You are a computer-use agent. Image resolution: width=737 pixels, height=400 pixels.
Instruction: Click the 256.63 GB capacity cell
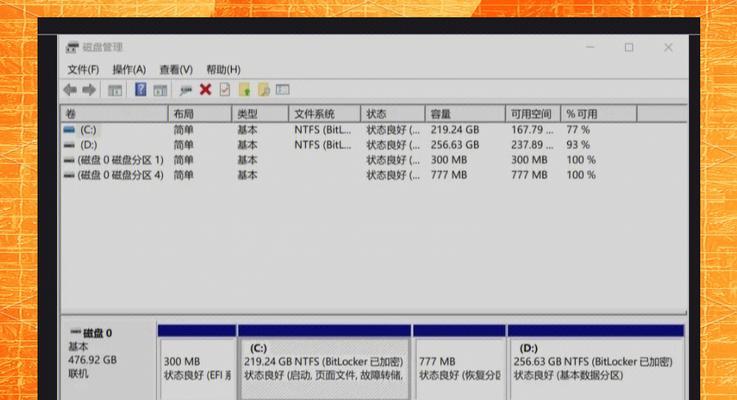click(x=455, y=145)
